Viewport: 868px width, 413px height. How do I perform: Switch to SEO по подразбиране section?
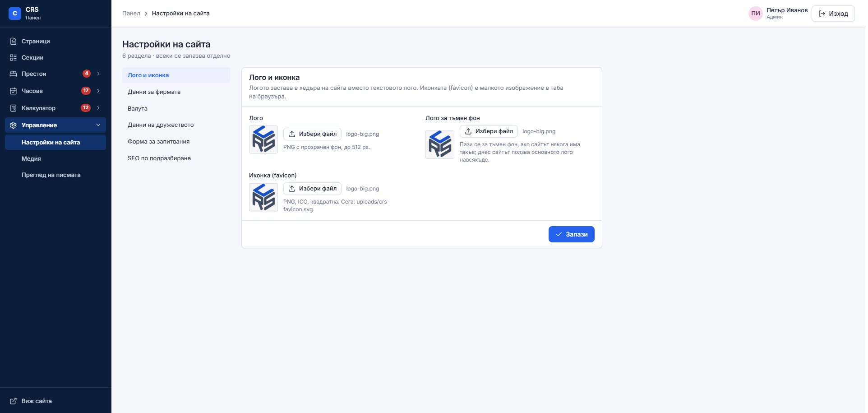(176, 158)
